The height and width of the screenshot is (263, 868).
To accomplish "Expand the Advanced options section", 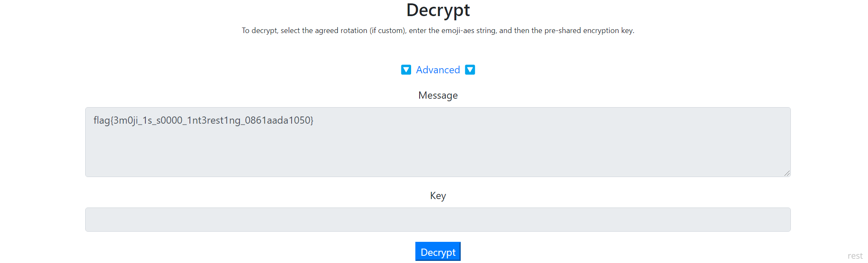I will (x=438, y=70).
